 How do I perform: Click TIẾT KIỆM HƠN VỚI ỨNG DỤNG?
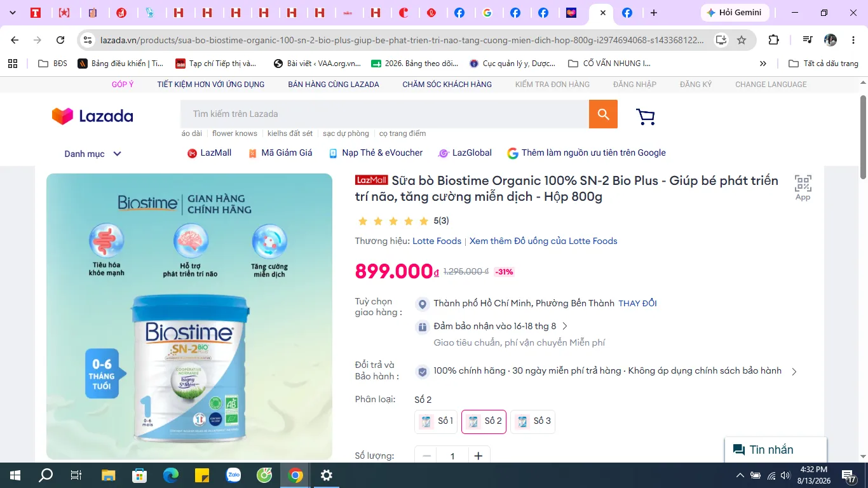(x=211, y=85)
